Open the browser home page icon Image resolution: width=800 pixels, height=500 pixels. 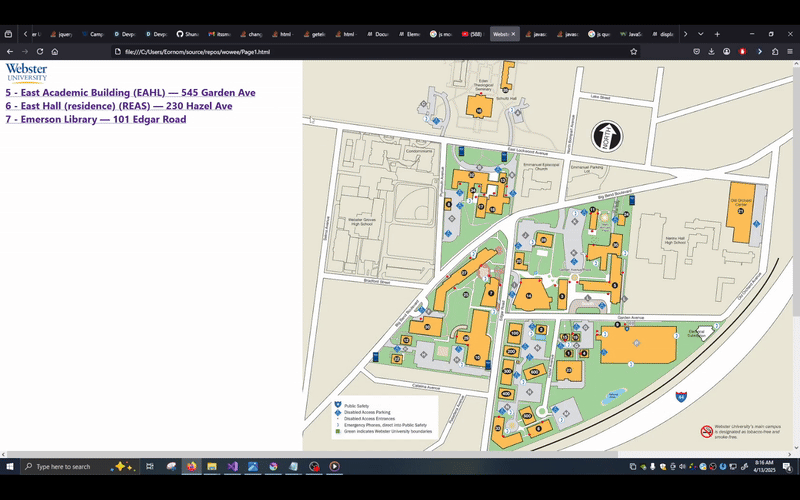point(55,52)
